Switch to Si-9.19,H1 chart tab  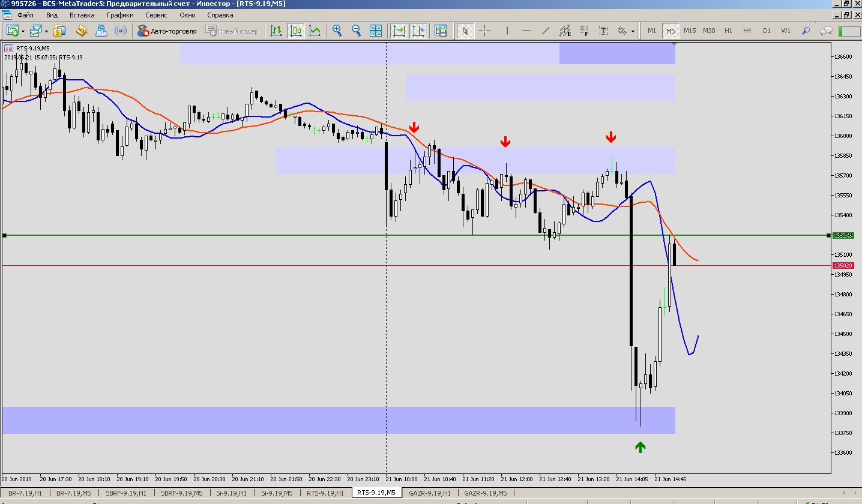tap(232, 493)
